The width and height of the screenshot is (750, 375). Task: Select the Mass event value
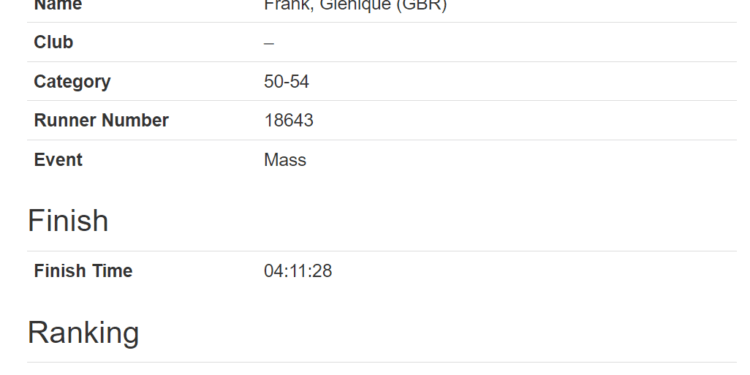pyautogui.click(x=285, y=160)
